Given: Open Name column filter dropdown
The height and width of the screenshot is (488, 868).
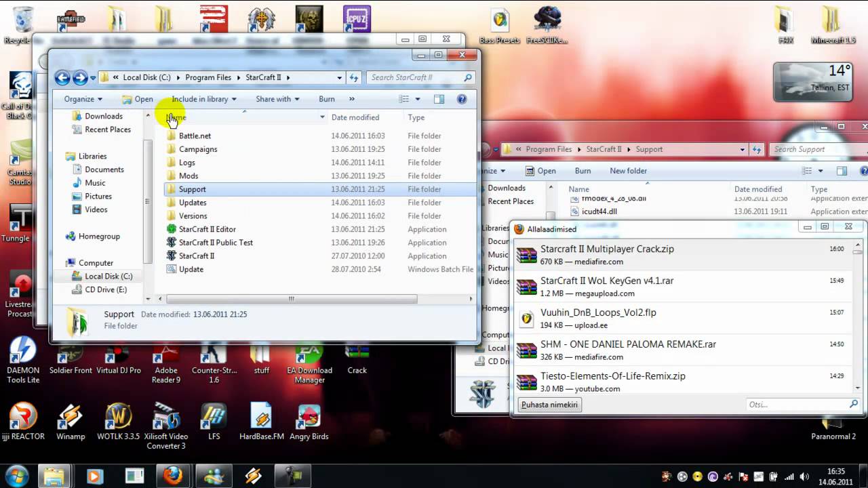Looking at the screenshot, I should point(322,117).
